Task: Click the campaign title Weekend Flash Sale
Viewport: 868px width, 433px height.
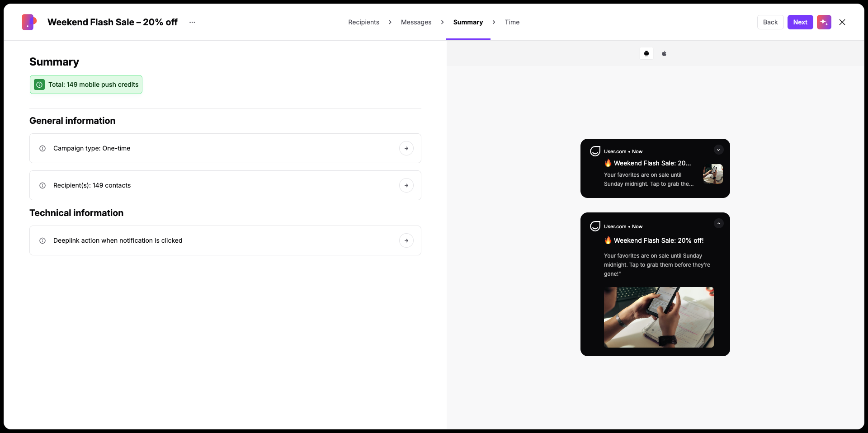Action: (x=113, y=22)
